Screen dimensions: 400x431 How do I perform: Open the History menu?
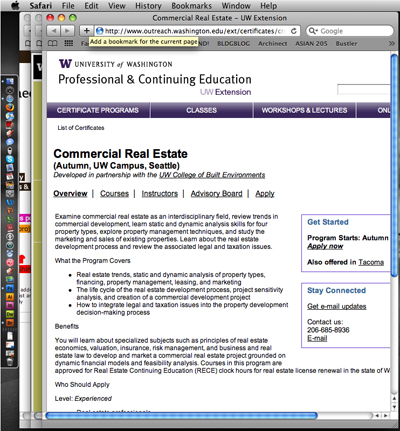pos(148,6)
